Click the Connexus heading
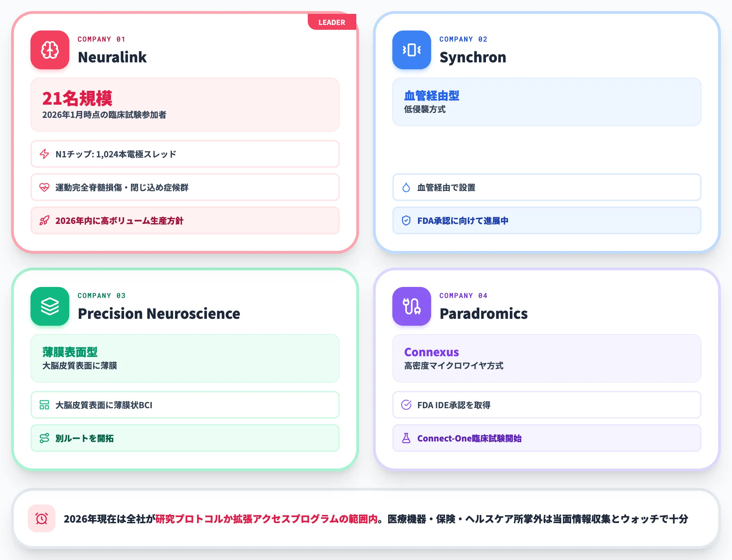 point(432,352)
